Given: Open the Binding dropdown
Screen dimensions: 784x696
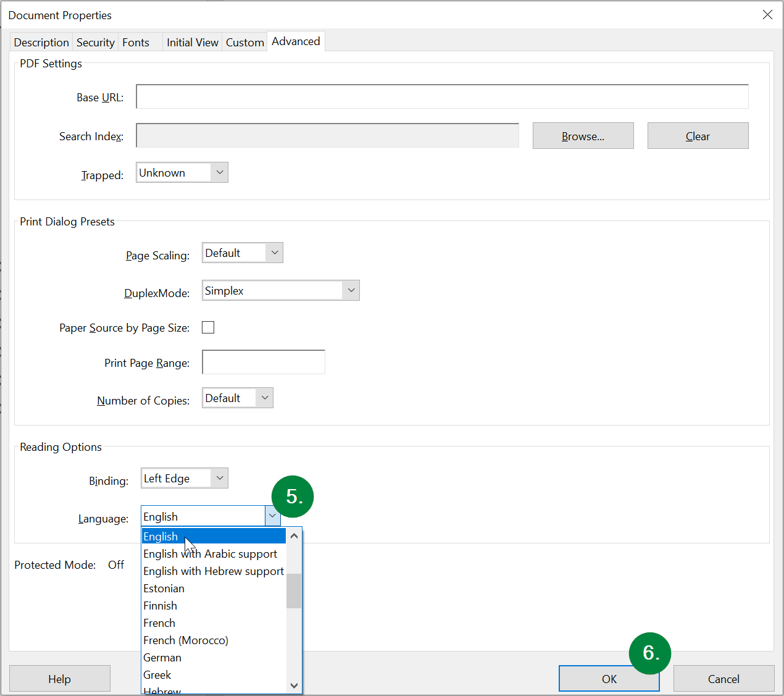Looking at the screenshot, I should pyautogui.click(x=185, y=478).
